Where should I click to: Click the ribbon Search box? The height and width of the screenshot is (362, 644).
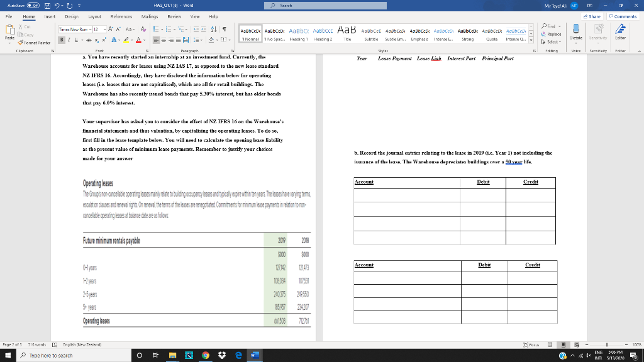tap(325, 5)
